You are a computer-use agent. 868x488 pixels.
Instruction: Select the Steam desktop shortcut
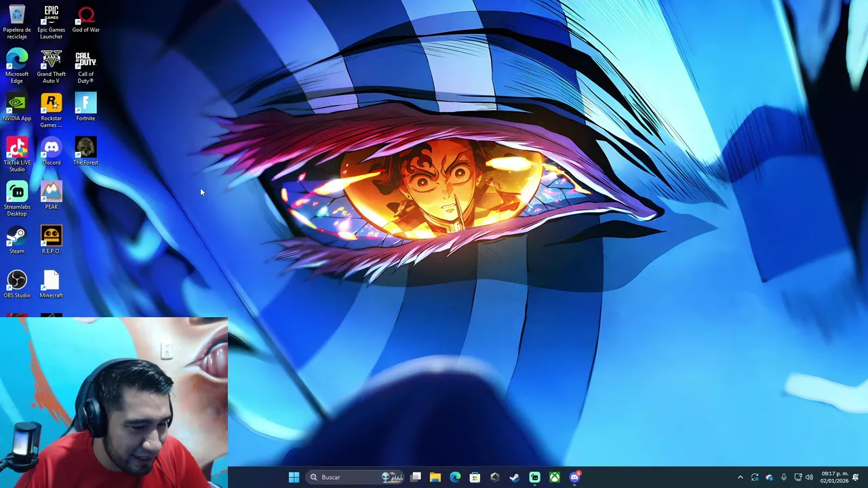17,241
